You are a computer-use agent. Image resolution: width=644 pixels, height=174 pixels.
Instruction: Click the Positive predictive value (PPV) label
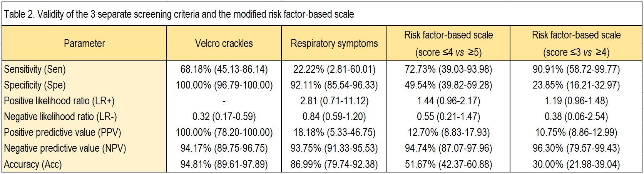click(63, 132)
